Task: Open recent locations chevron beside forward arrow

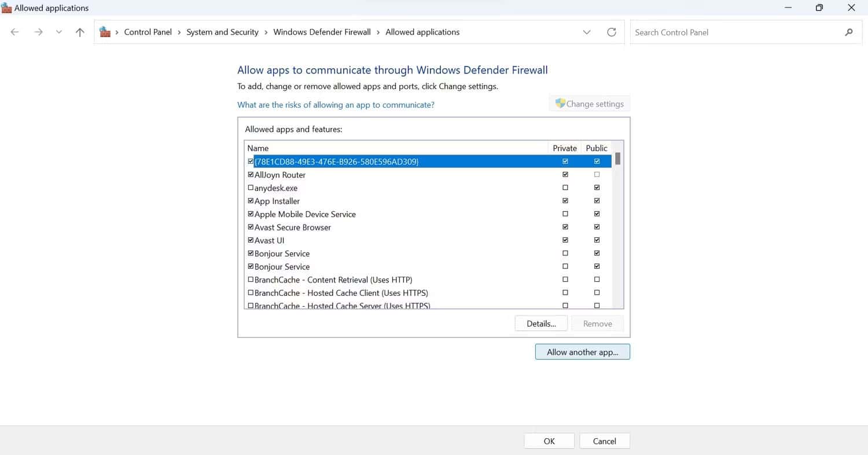Action: coord(59,32)
